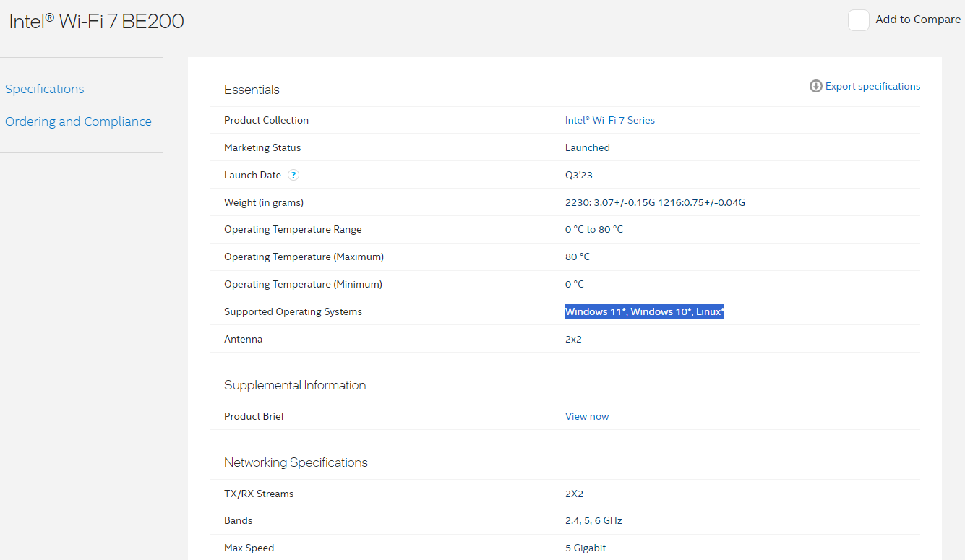Click the TX/RX Streams 2X2 value
The width and height of the screenshot is (965, 560).
[574, 494]
